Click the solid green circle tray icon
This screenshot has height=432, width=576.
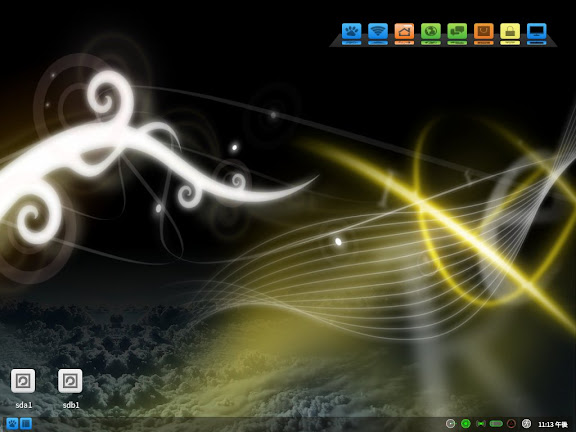pyautogui.click(x=466, y=424)
